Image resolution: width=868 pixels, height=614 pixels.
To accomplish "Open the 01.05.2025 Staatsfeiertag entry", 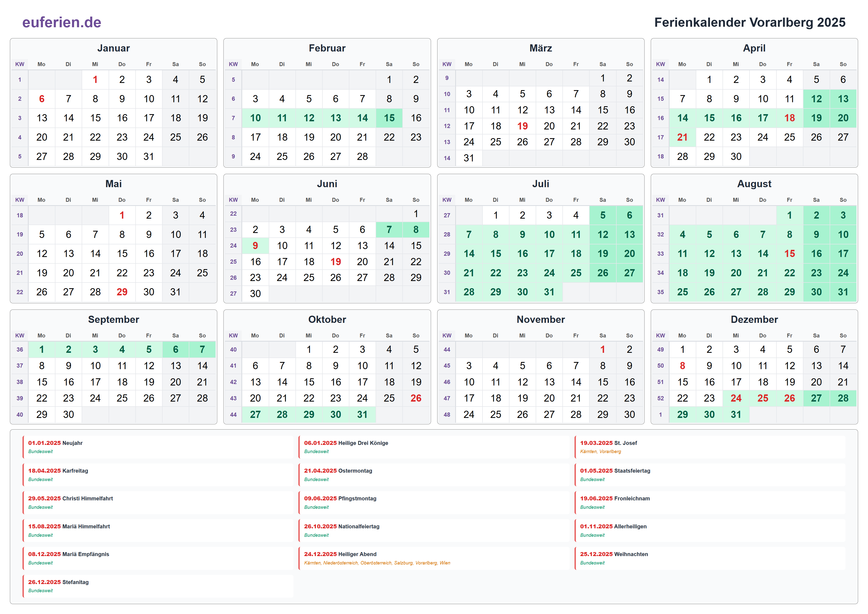I will (710, 475).
